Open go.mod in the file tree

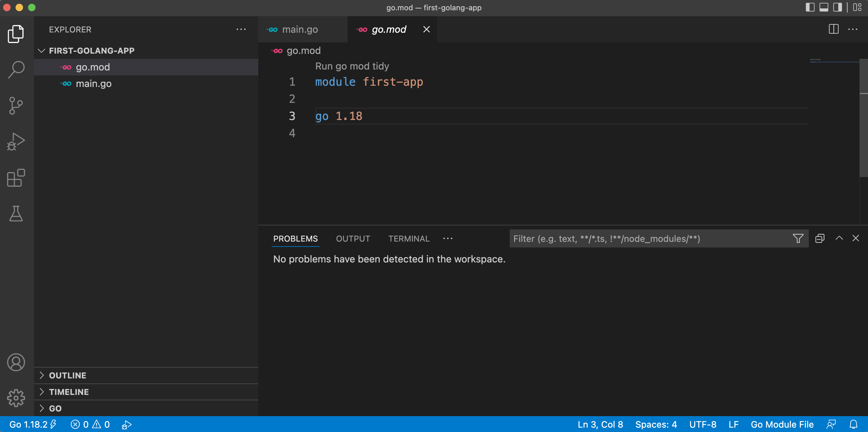(146, 67)
